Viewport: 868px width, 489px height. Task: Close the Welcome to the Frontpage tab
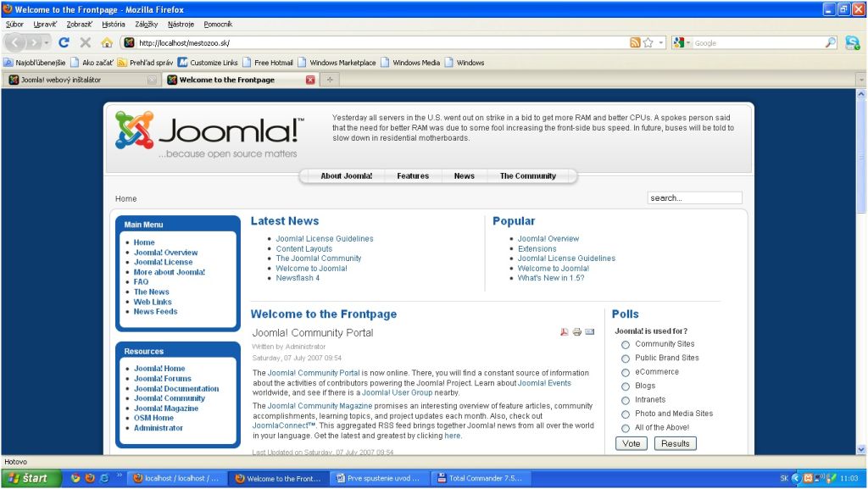(x=310, y=80)
